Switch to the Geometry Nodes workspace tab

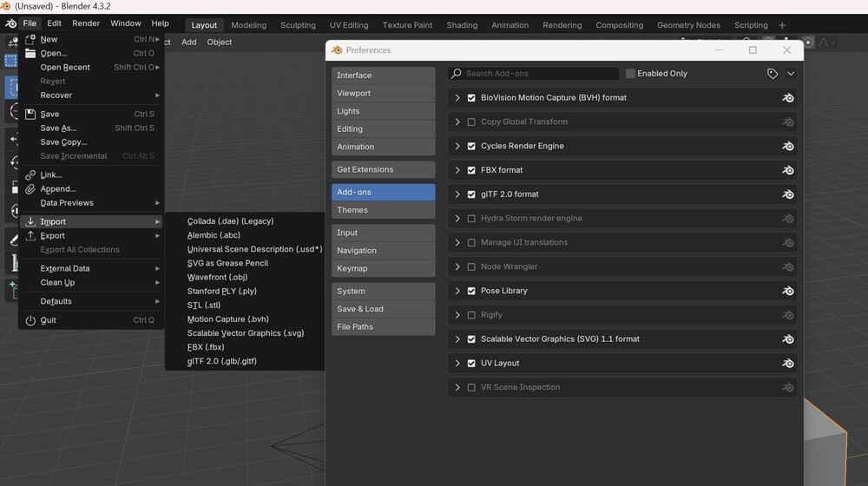coord(688,25)
